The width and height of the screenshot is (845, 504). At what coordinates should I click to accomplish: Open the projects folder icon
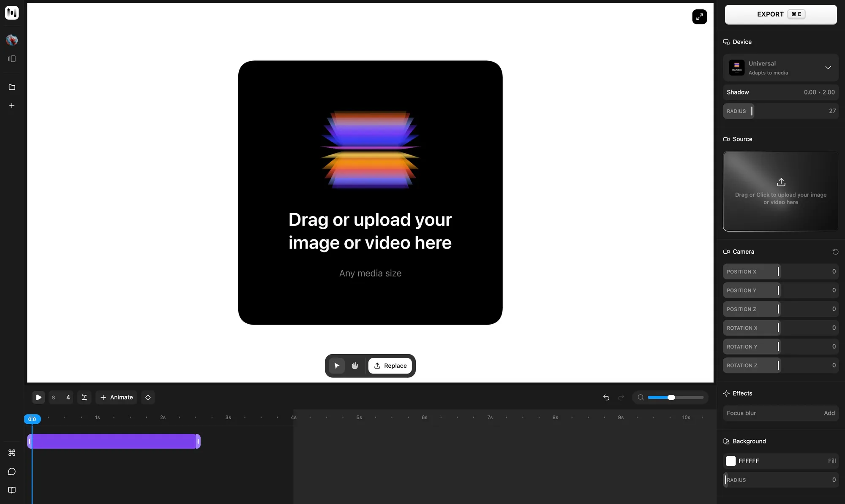[x=12, y=87]
